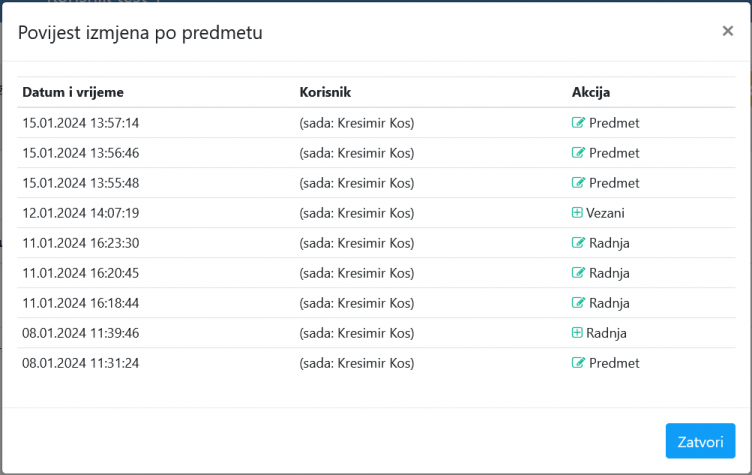Click the 11.01.2024 16:20:45 timestamp
This screenshot has width=752, height=475.
[81, 273]
